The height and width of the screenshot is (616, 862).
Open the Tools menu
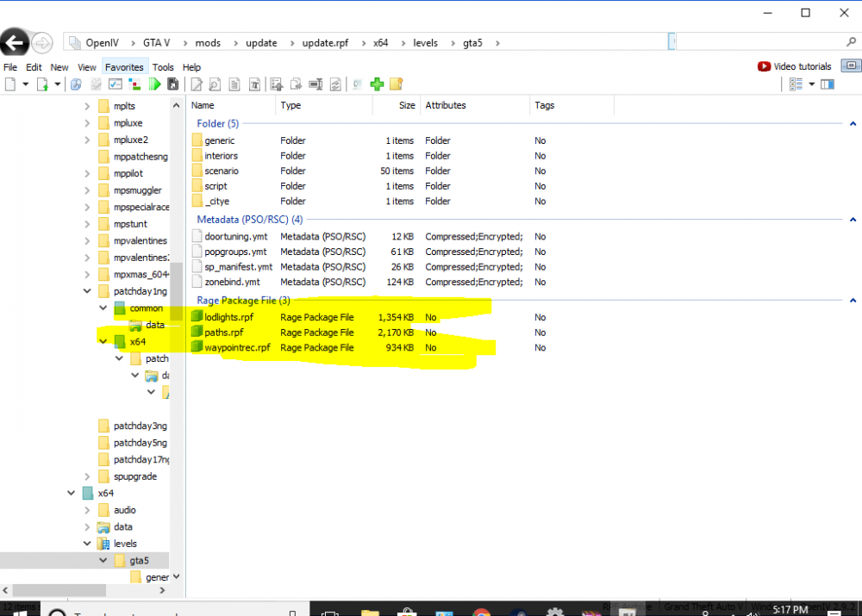(x=163, y=67)
